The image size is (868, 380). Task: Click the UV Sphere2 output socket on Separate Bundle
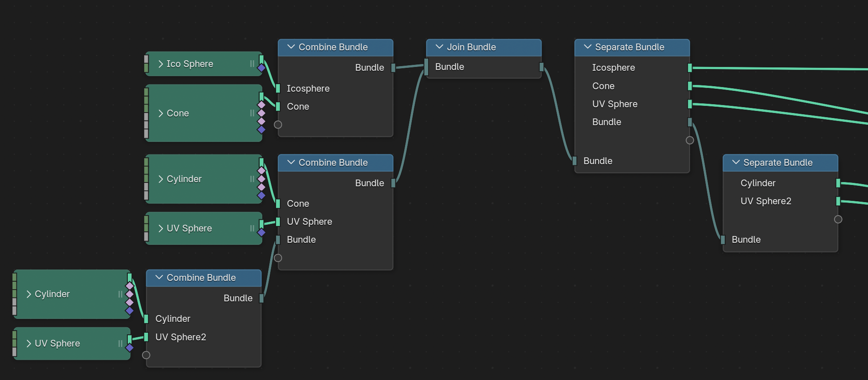(x=838, y=201)
